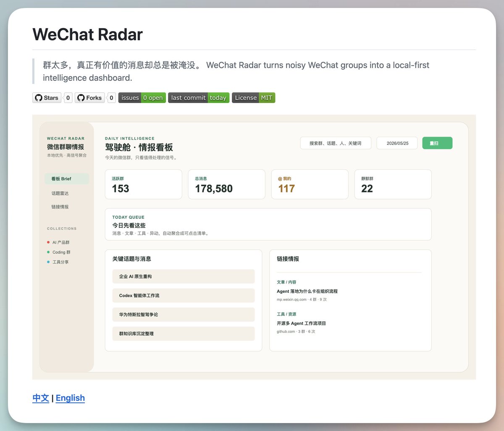
Task: Click the green 重扫 button
Action: point(437,143)
